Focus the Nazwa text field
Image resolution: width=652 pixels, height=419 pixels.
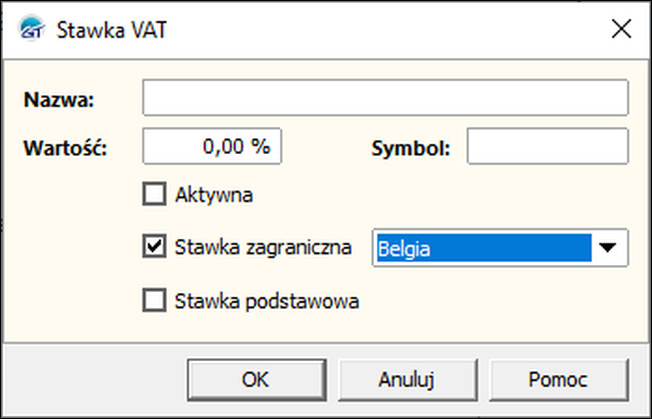(385, 98)
